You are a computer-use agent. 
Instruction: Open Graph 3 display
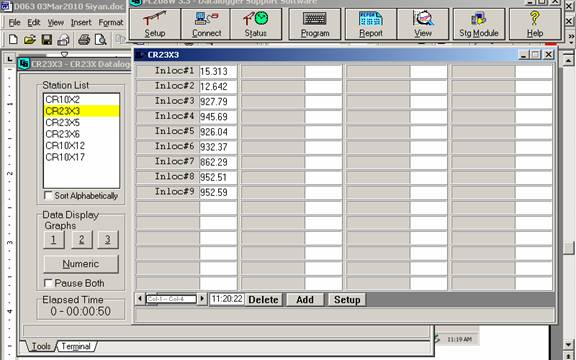coord(108,240)
